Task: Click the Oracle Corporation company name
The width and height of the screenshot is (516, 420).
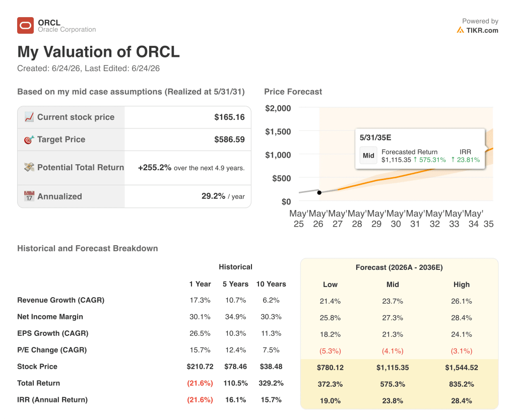Action: (x=67, y=30)
